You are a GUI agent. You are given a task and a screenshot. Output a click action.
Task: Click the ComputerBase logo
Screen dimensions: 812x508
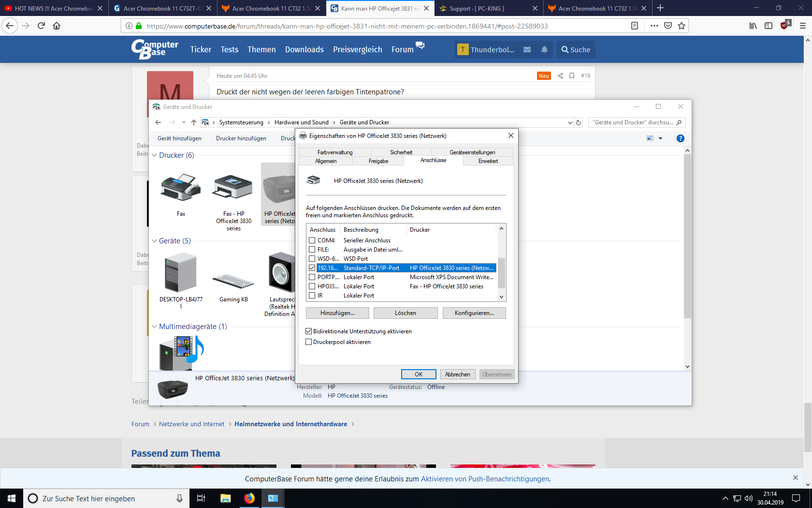pos(155,49)
